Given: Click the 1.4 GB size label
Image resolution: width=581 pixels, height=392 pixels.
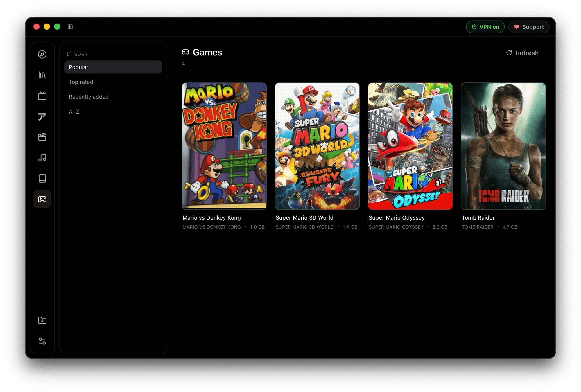Looking at the screenshot, I should [350, 227].
